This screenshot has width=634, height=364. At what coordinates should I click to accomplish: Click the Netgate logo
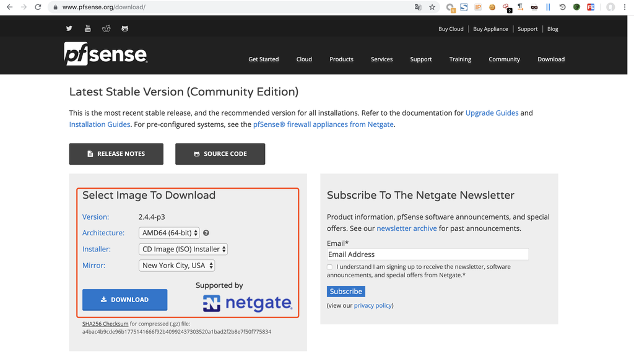click(x=247, y=303)
